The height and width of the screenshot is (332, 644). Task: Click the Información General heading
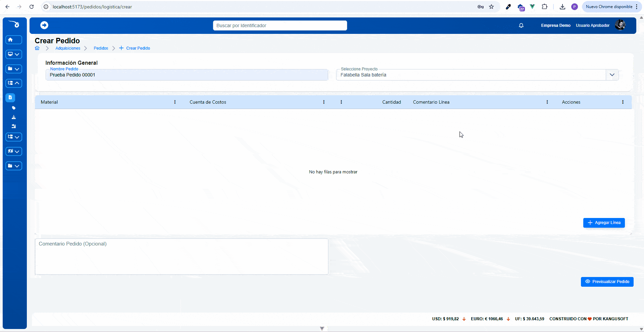(x=71, y=63)
